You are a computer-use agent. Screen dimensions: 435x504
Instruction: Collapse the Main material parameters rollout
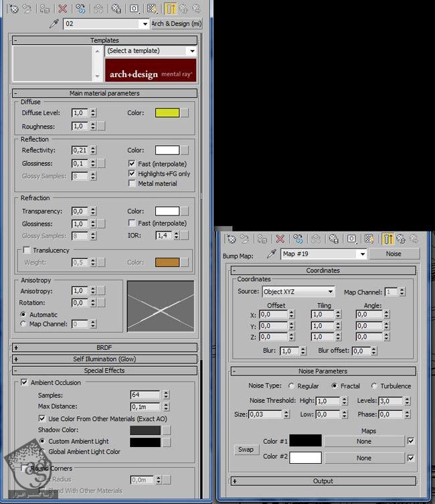click(104, 93)
